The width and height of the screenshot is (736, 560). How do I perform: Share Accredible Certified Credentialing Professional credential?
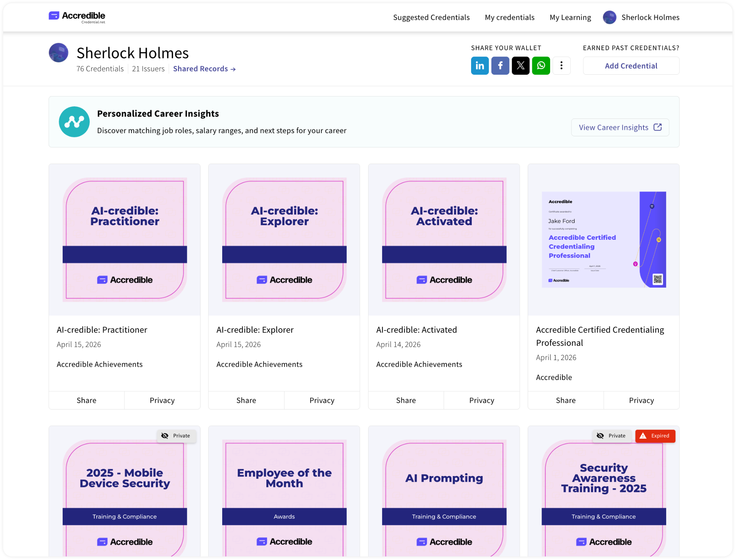pyautogui.click(x=565, y=400)
